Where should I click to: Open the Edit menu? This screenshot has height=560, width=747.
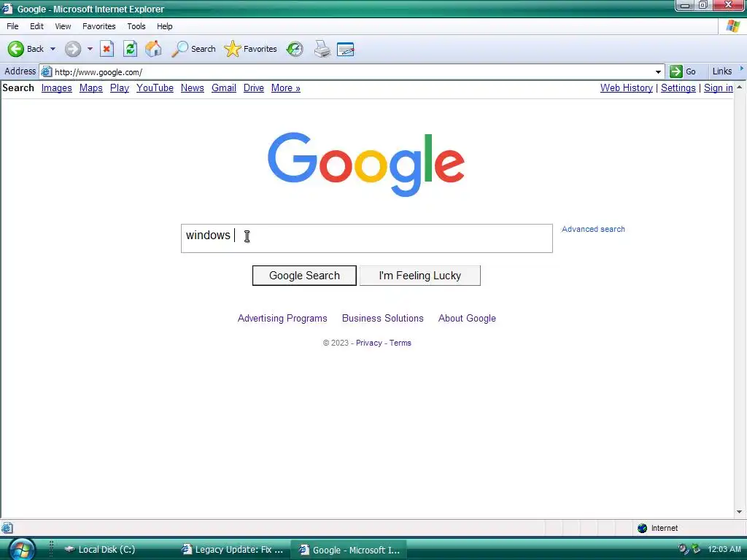coord(36,26)
